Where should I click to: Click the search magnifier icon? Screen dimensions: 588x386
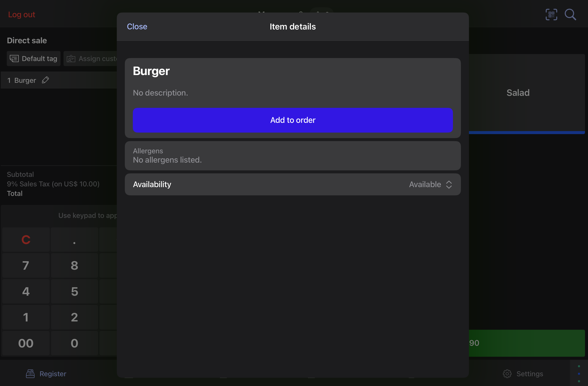570,15
